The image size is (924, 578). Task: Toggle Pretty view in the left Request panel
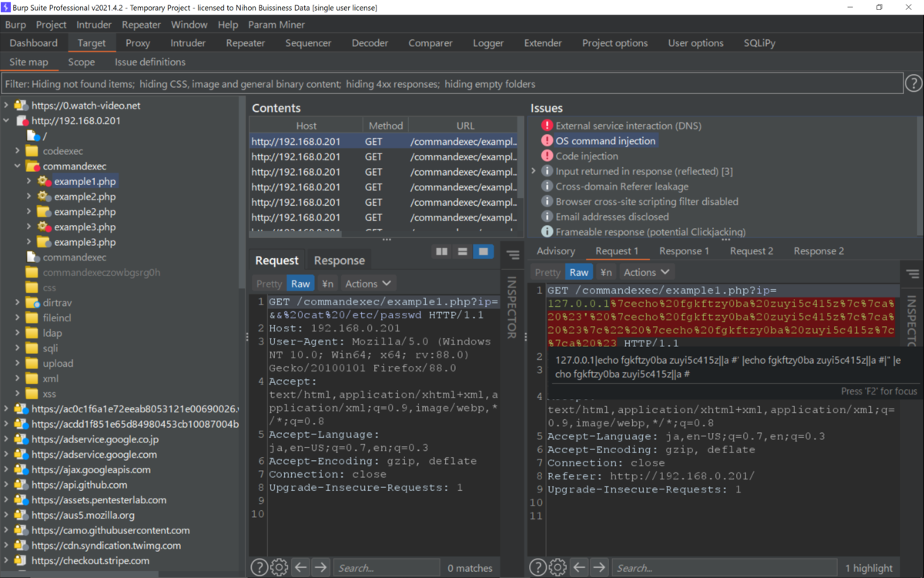pyautogui.click(x=269, y=284)
